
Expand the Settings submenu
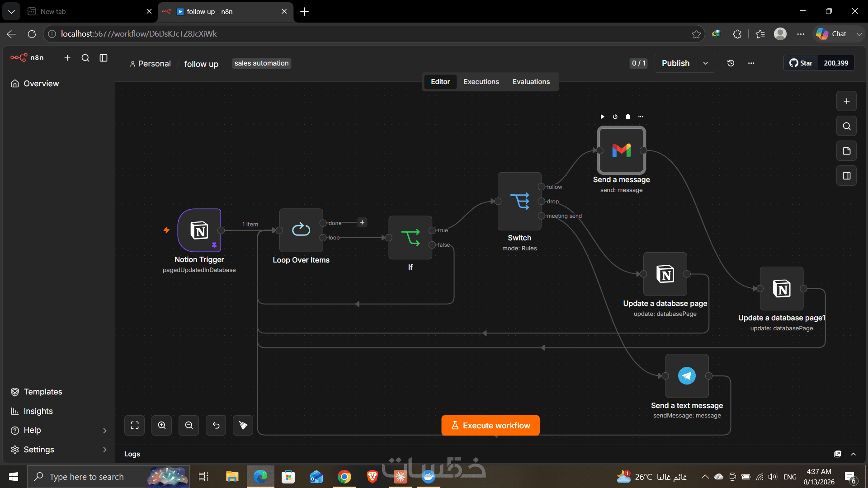click(x=58, y=450)
